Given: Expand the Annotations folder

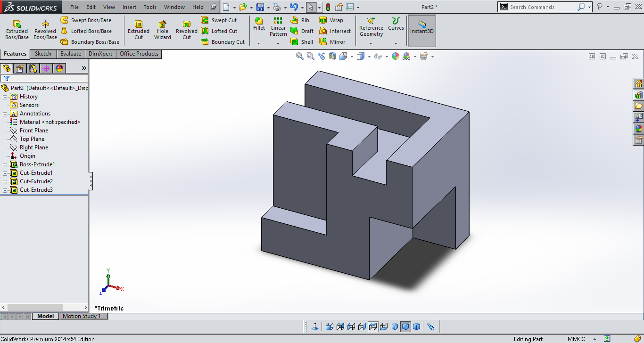Looking at the screenshot, I should [5, 114].
